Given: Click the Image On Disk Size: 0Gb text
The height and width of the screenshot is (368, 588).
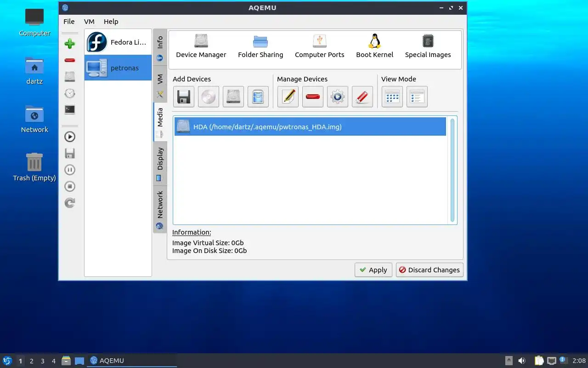Looking at the screenshot, I should (209, 251).
